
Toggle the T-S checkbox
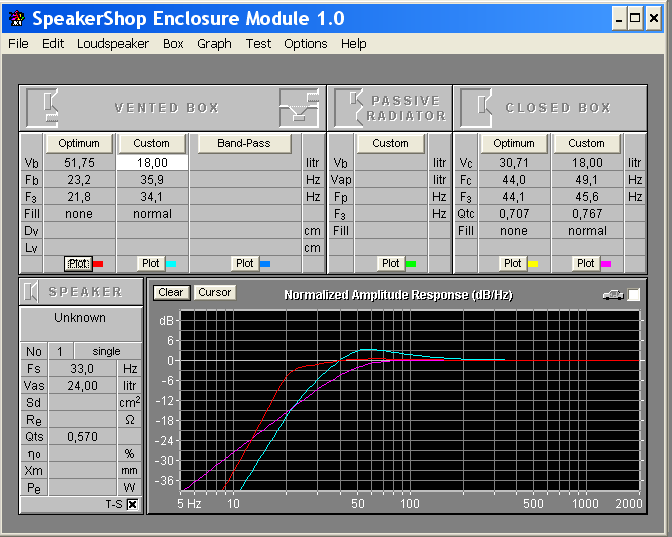coord(132,504)
